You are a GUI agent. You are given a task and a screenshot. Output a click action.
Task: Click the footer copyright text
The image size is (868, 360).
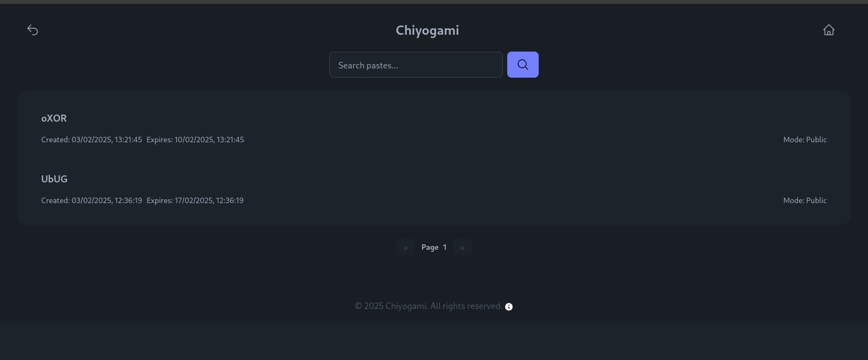point(428,306)
